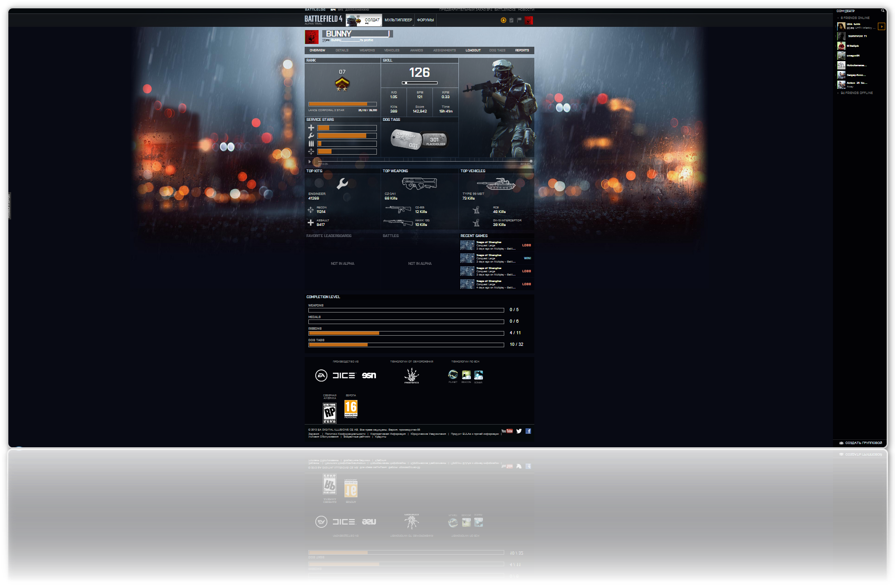Click the ESRB RP rating badge
Image resolution: width=895 pixels, height=588 pixels.
point(330,413)
